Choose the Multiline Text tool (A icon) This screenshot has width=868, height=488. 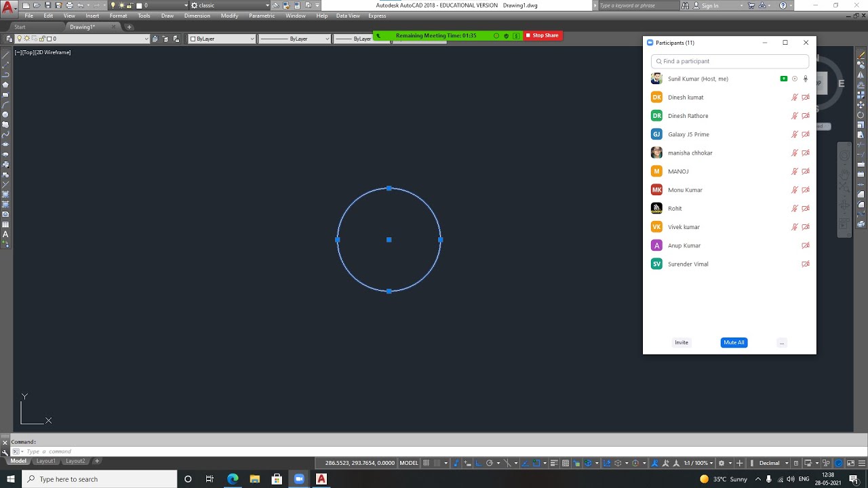pos(5,235)
